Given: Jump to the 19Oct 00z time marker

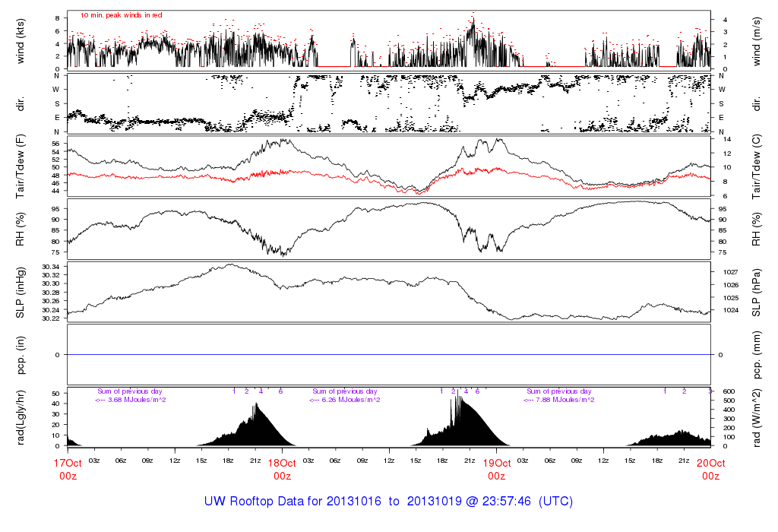Looking at the screenshot, I should click(x=496, y=468).
